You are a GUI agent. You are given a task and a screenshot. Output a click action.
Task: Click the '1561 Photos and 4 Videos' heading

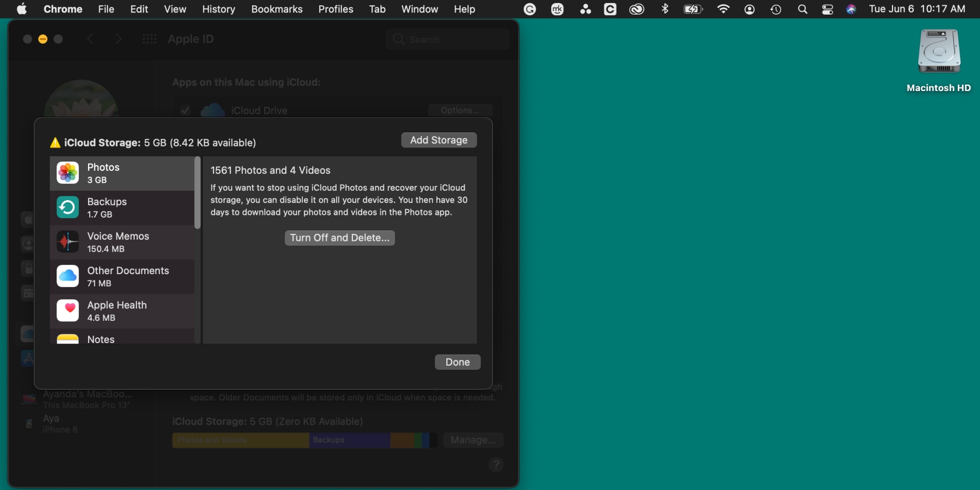coord(271,170)
